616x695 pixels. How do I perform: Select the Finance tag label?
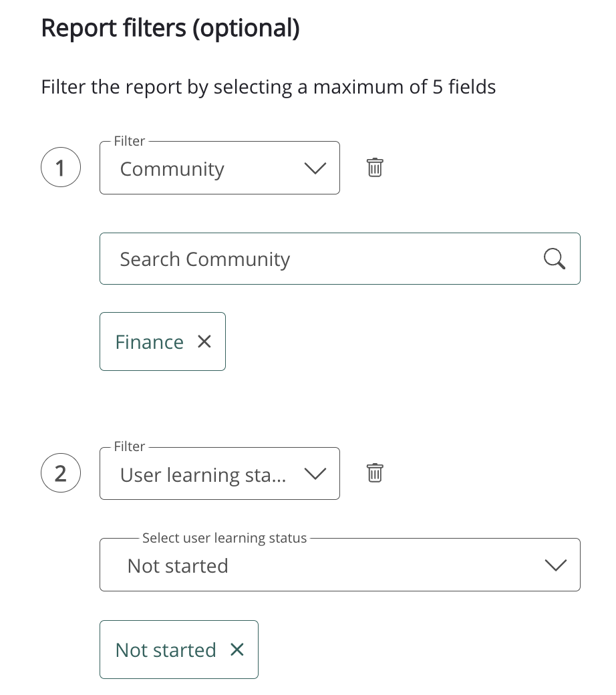point(149,342)
